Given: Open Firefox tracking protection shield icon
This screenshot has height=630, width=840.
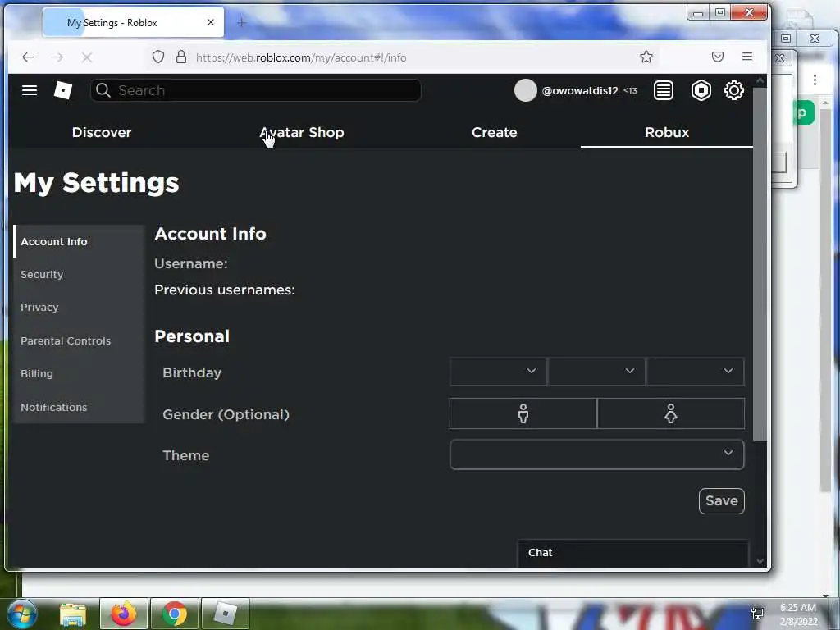Looking at the screenshot, I should tap(158, 57).
